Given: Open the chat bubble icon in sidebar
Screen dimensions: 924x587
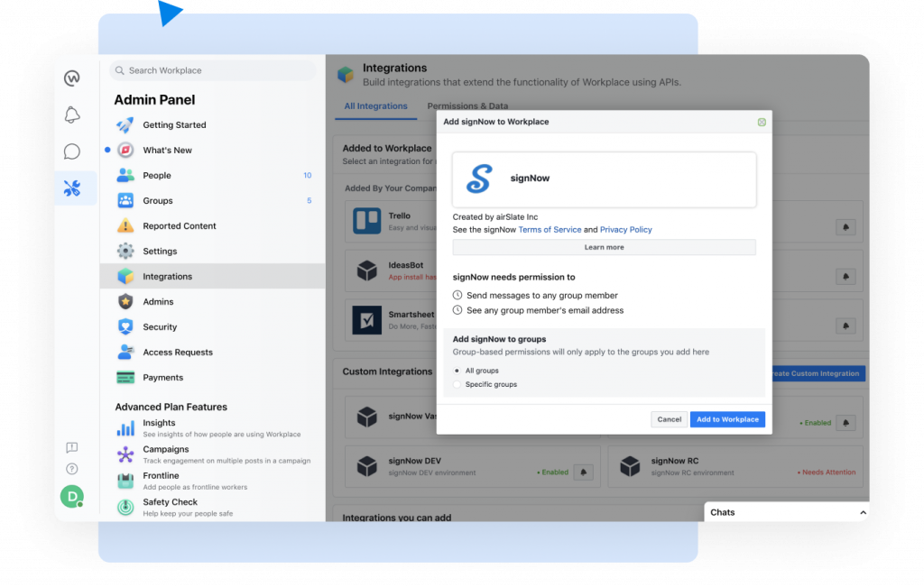Looking at the screenshot, I should [72, 151].
